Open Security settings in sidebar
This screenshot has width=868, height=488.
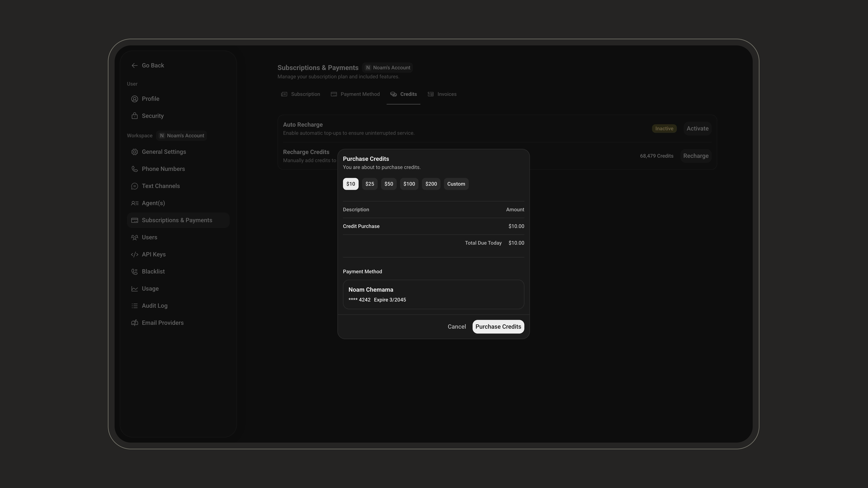(178, 116)
